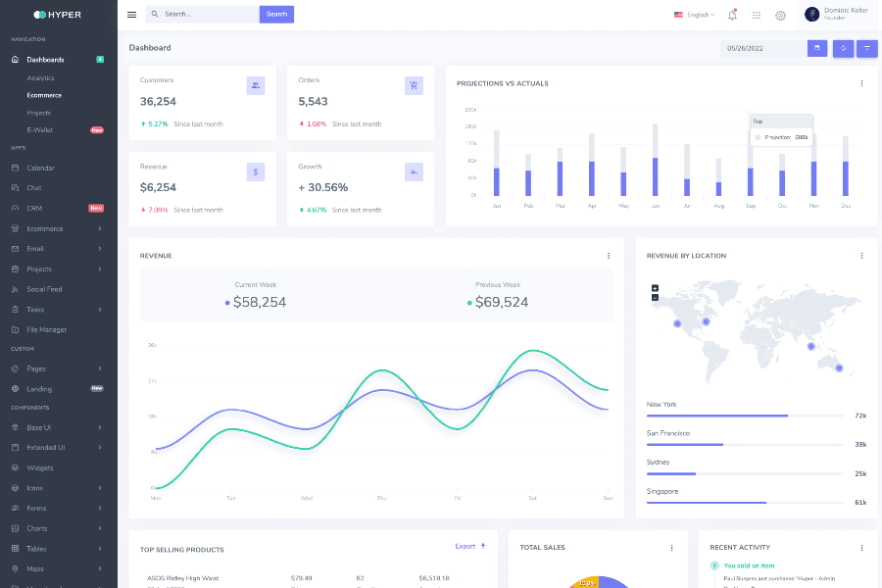Screen dimensions: 882x588
Task: Click the Export link on Top Selling Products
Action: 465,546
